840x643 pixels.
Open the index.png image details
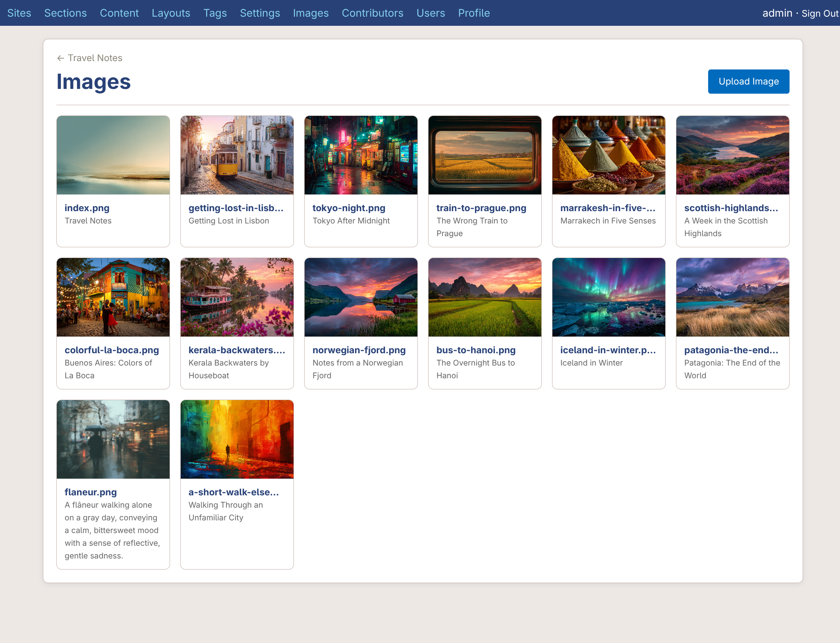tap(87, 208)
